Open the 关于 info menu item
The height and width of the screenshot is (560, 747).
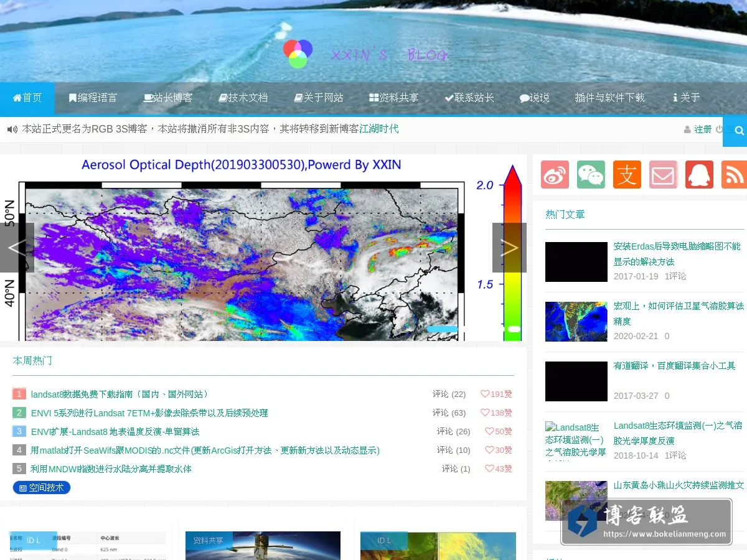click(x=687, y=98)
